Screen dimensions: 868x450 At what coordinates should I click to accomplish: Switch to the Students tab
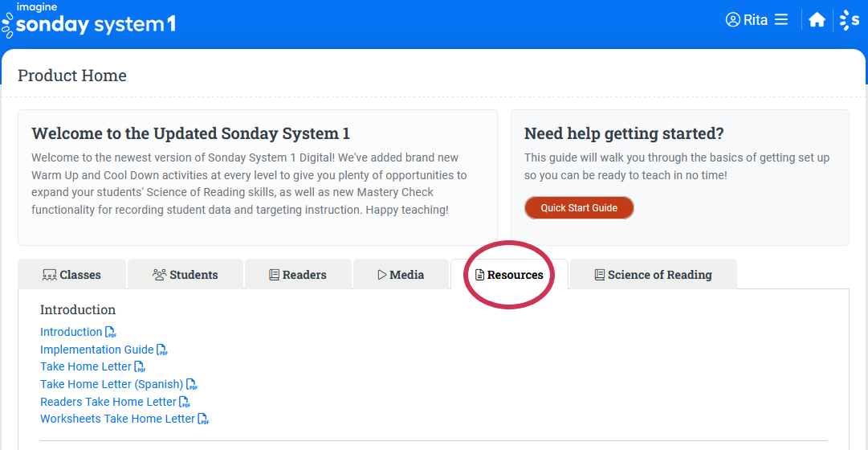(185, 275)
